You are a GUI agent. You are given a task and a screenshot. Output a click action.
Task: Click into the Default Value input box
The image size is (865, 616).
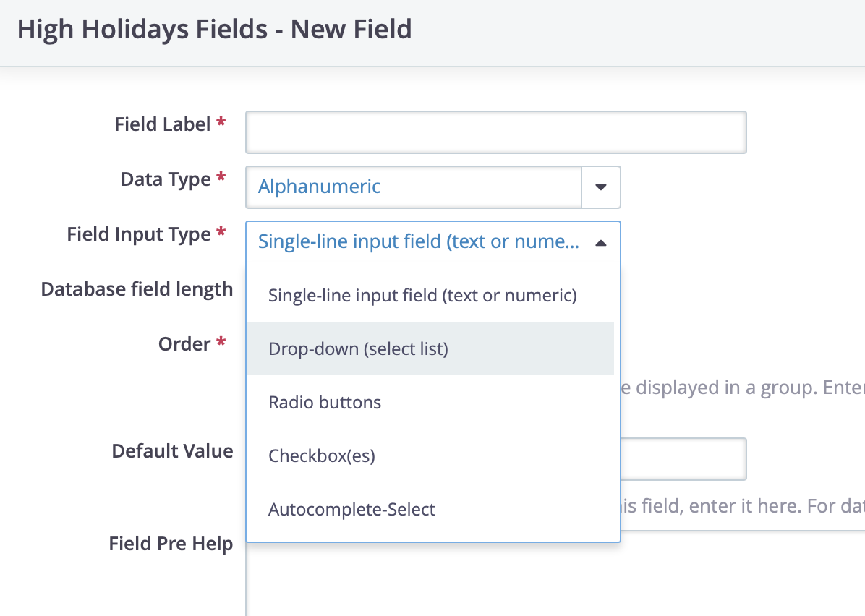(x=683, y=459)
